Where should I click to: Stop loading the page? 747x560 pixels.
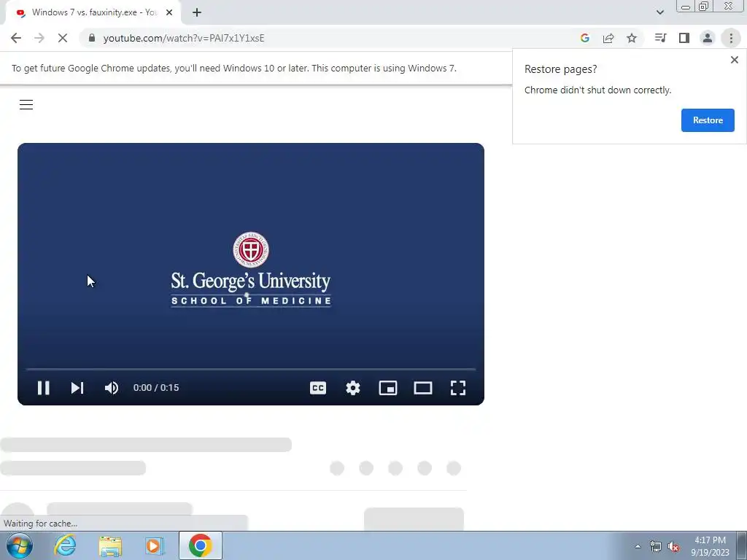[x=63, y=38]
